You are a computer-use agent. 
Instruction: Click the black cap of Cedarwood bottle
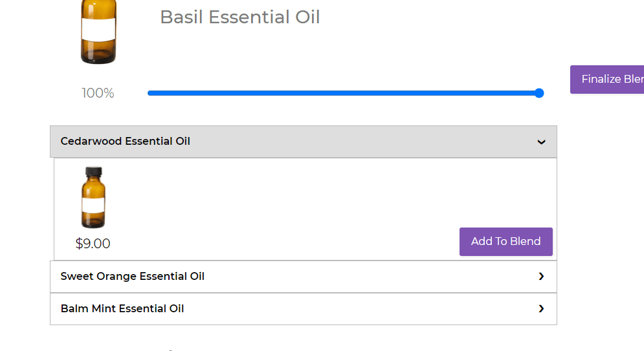93,172
